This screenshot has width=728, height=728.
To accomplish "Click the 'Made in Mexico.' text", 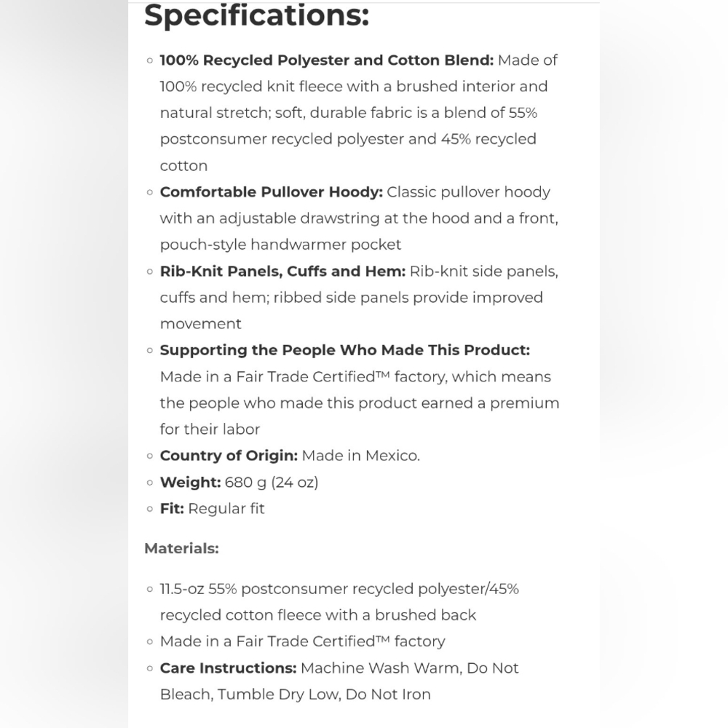I will tap(361, 456).
